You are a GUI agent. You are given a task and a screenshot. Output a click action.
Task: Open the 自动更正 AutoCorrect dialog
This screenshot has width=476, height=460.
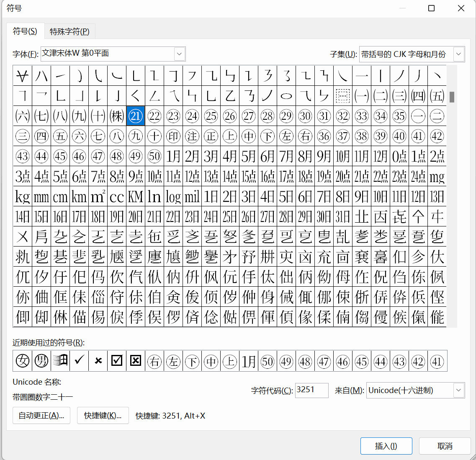[x=41, y=415]
